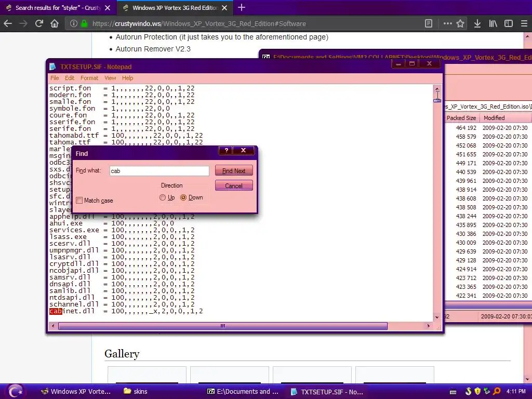Toggle the Firefox sidebar icon
The image size is (532, 399).
tap(508, 23)
